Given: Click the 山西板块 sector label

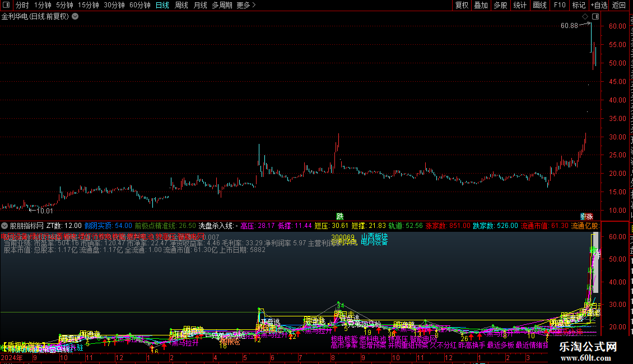Looking at the screenshot, I should (374, 236).
